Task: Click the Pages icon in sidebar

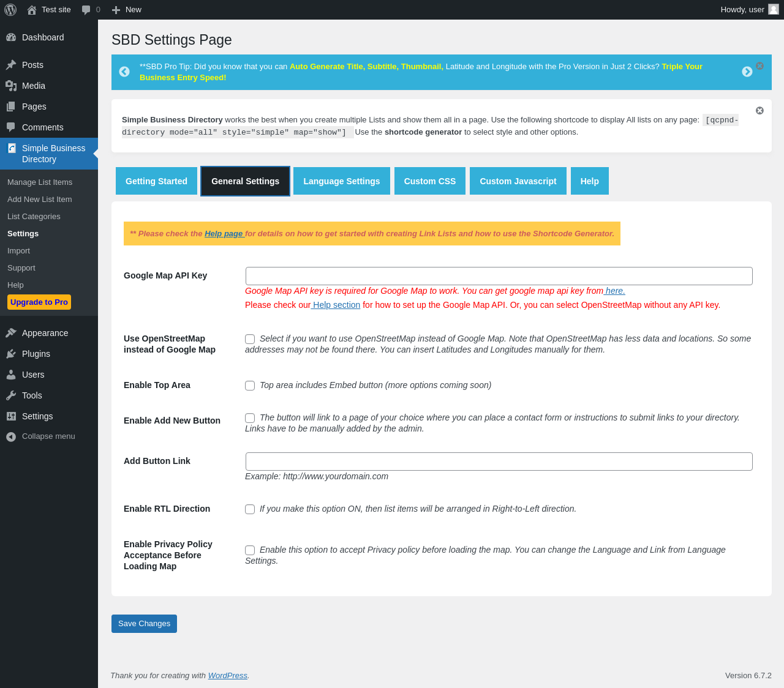Action: point(11,107)
